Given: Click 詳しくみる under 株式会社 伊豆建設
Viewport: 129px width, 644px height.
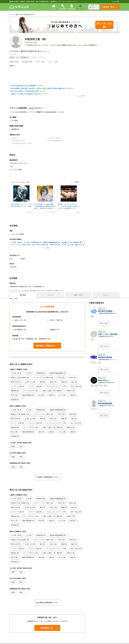Looking at the screenshot, I should pos(104,323).
